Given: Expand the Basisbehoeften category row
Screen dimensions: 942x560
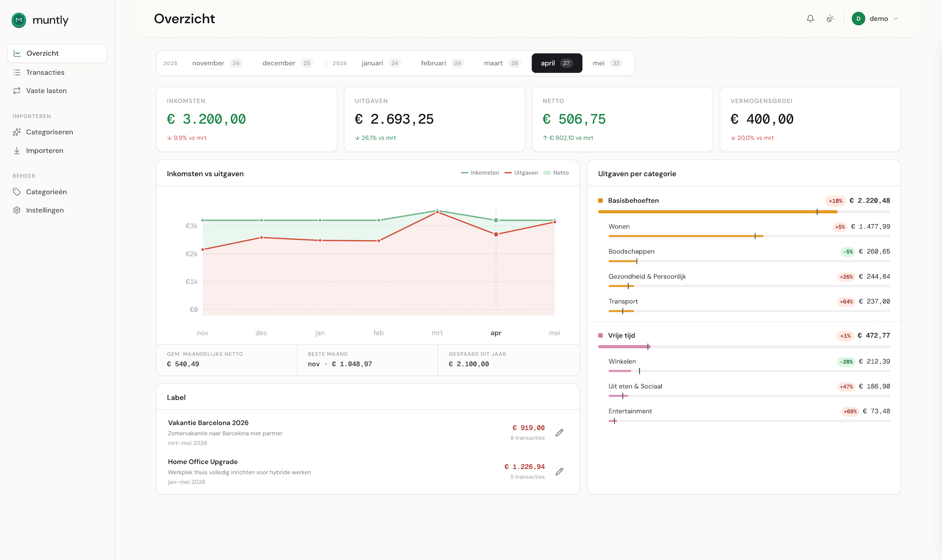Looking at the screenshot, I should click(744, 201).
